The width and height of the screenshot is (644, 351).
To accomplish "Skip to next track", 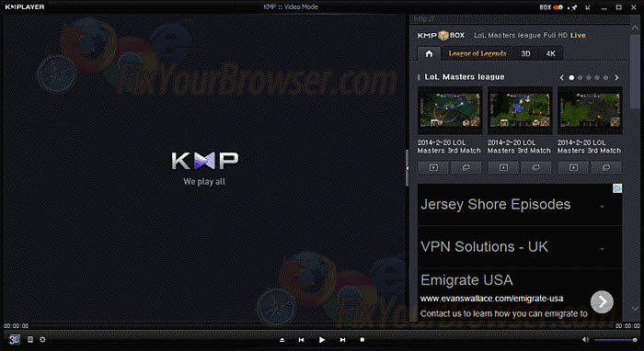I will click(342, 340).
